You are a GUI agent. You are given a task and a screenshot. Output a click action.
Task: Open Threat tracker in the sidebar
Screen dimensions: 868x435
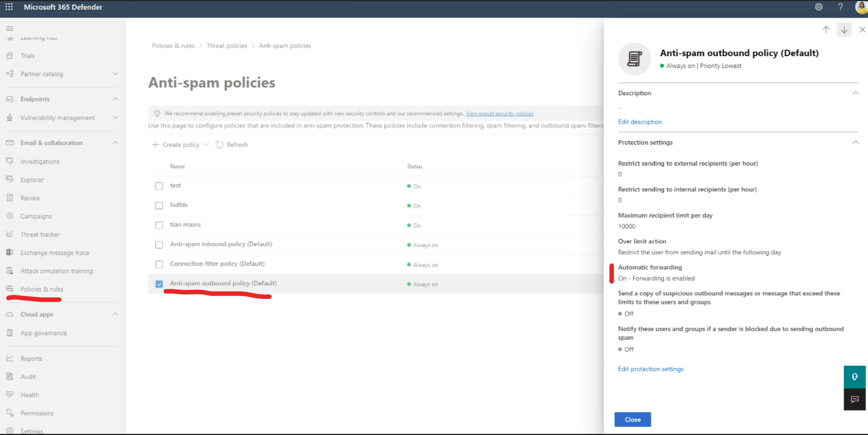coord(40,234)
